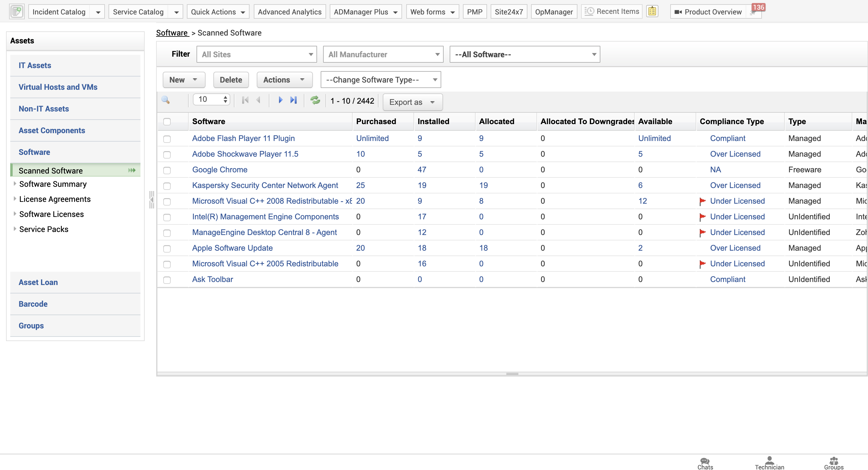868x470 pixels.
Task: Open the All Manufacturer filter dropdown
Action: pyautogui.click(x=383, y=54)
